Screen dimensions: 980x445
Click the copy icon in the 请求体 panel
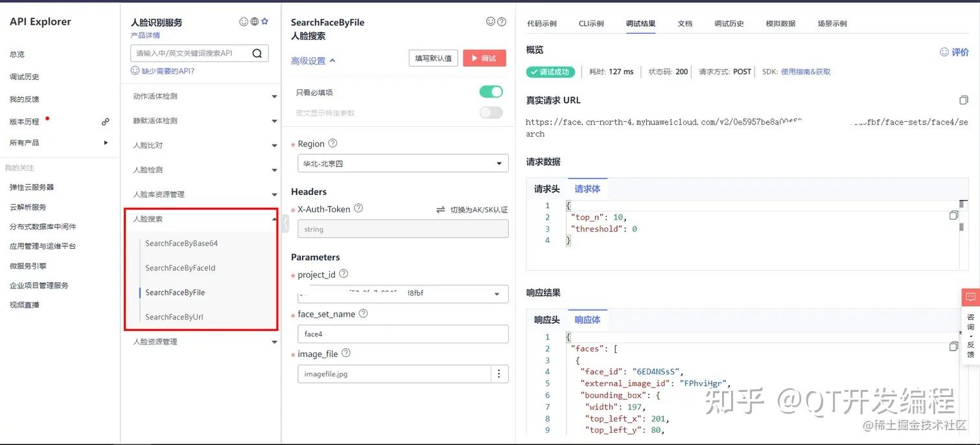[x=953, y=215]
